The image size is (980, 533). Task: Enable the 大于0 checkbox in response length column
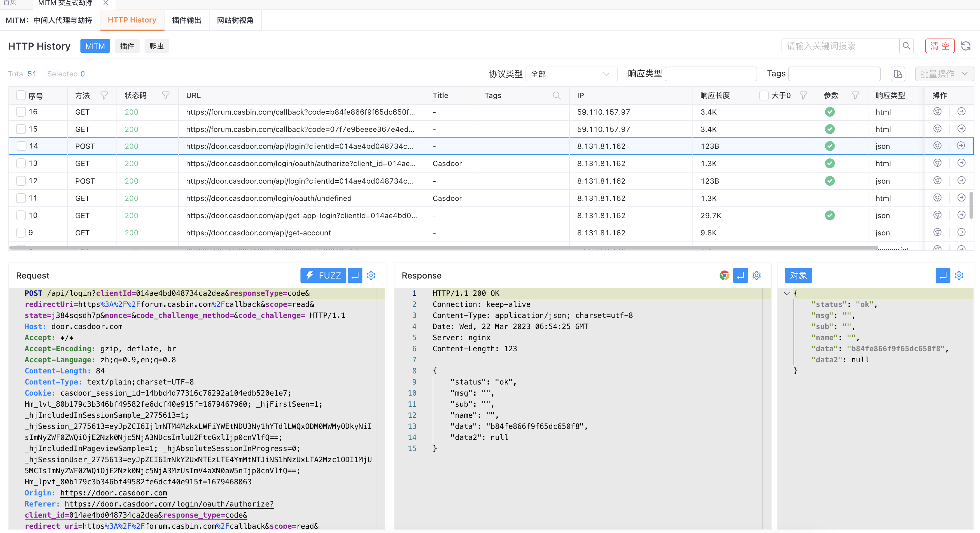click(x=763, y=96)
